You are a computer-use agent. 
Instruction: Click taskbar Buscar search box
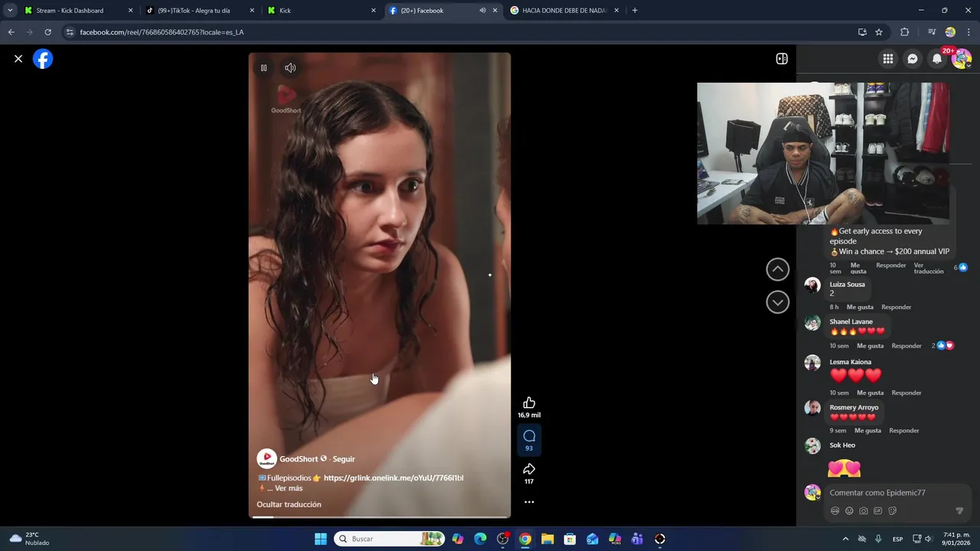click(x=390, y=539)
